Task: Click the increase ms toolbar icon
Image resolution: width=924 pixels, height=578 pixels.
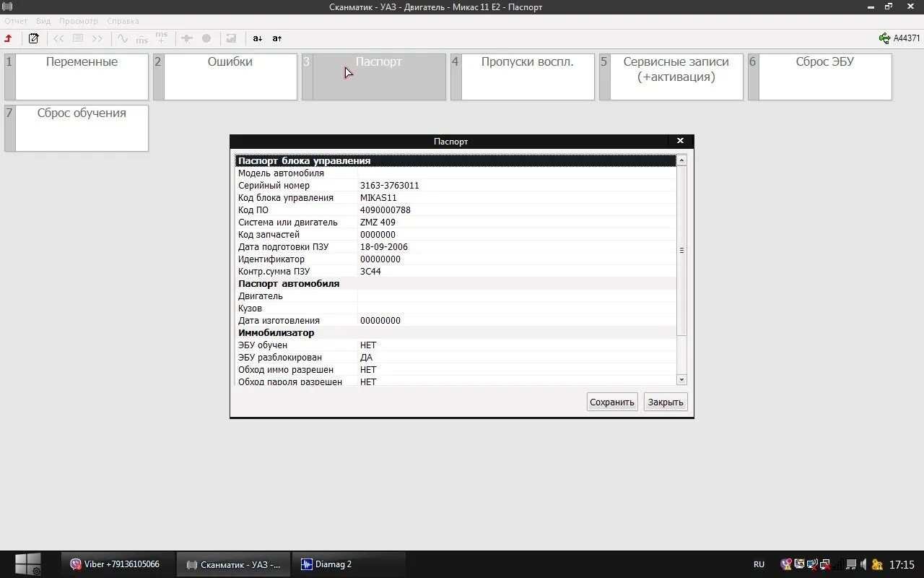Action: point(162,38)
